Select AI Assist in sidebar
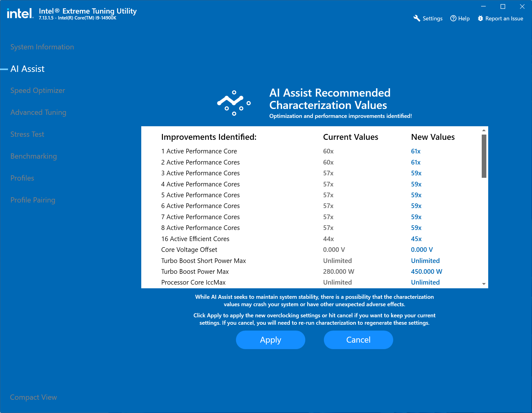Image resolution: width=532 pixels, height=413 pixels. click(x=27, y=69)
